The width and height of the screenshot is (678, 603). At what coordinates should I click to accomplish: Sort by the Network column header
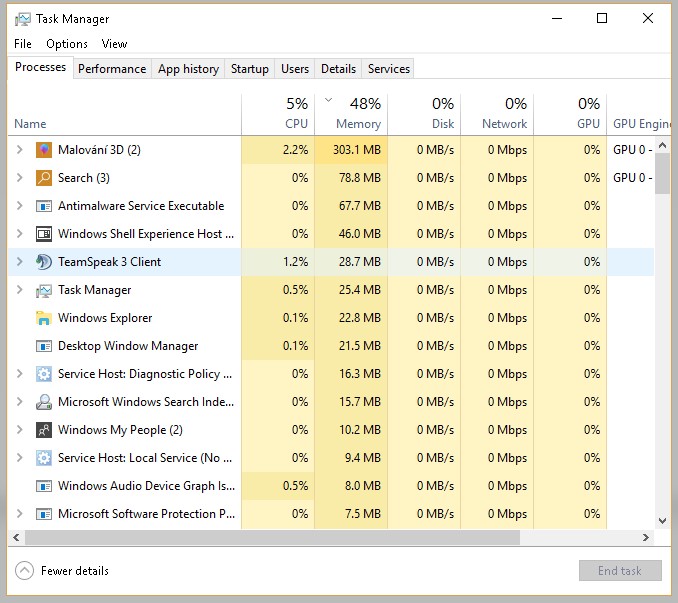(497, 114)
